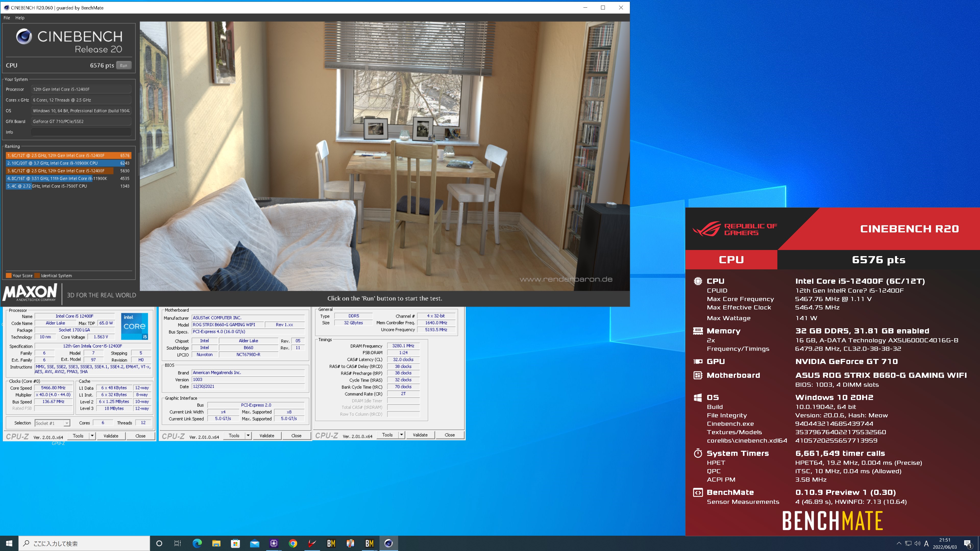Expand Tools dropdown arrow in CPU-Z Processor window

point(92,436)
